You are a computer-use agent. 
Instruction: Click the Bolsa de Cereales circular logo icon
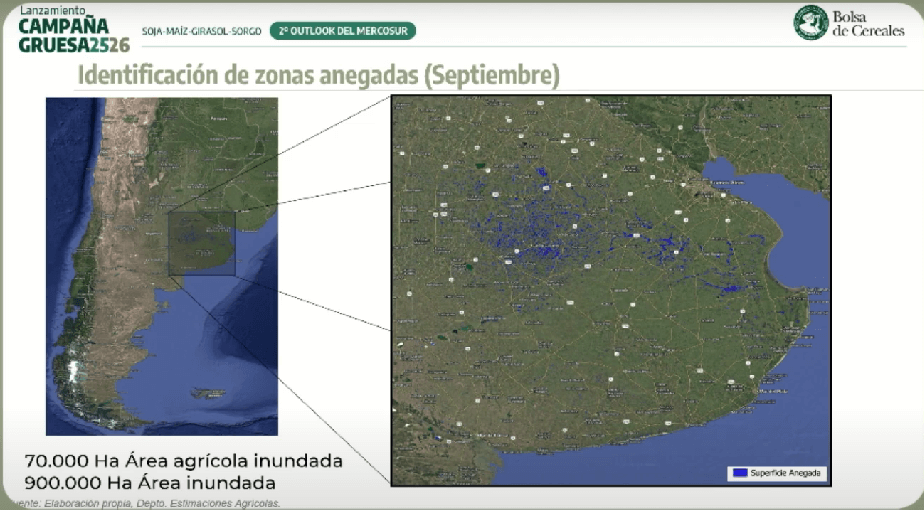[x=810, y=22]
